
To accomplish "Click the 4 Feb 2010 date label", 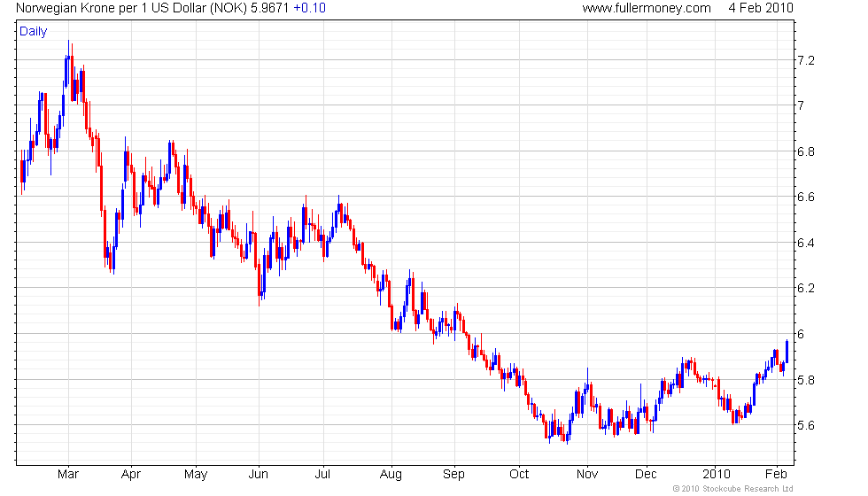I will pyautogui.click(x=761, y=8).
